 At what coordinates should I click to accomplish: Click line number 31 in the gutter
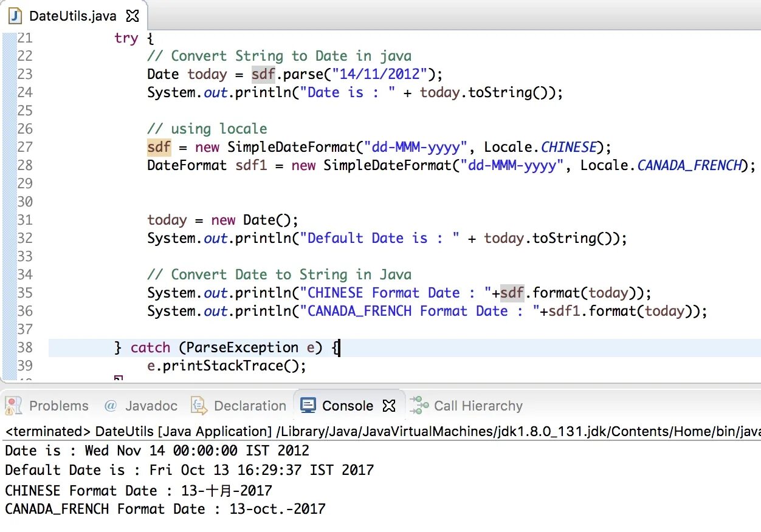(24, 220)
